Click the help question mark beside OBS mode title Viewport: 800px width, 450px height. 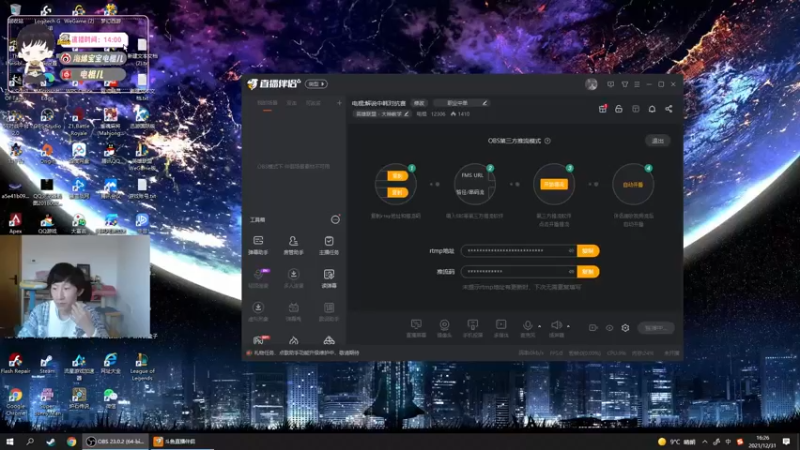click(547, 141)
